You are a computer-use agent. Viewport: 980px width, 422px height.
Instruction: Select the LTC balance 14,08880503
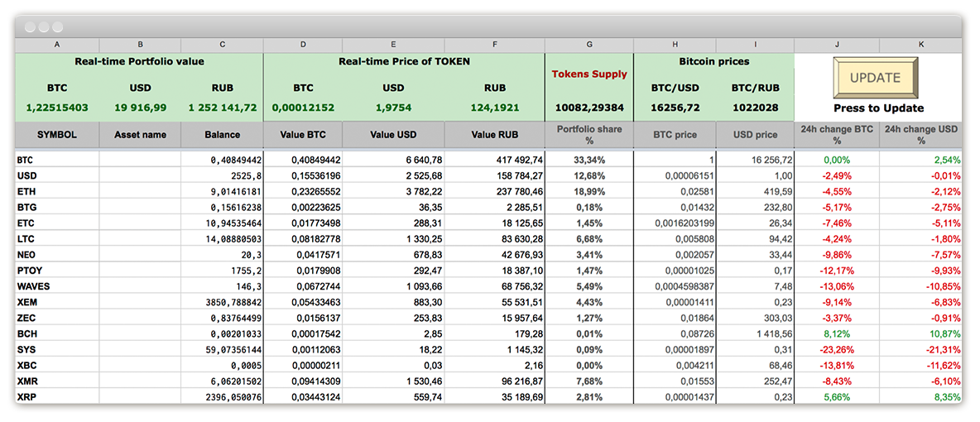coord(222,239)
